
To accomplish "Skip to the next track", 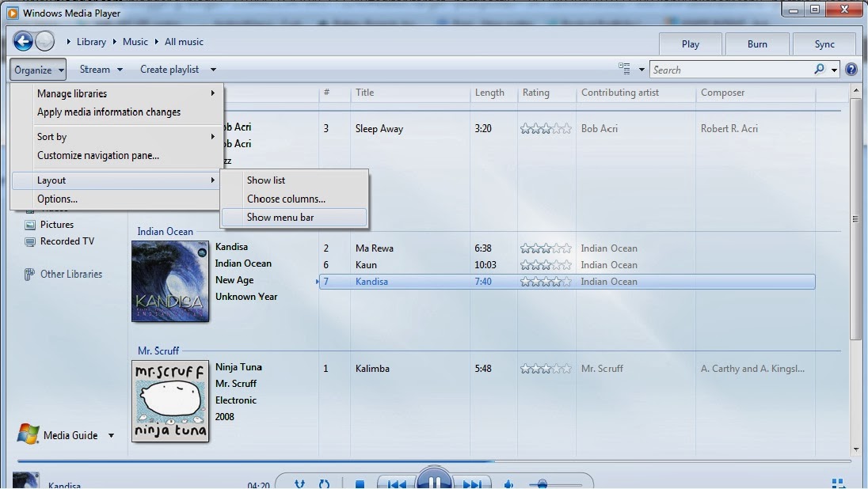I will 472,484.
